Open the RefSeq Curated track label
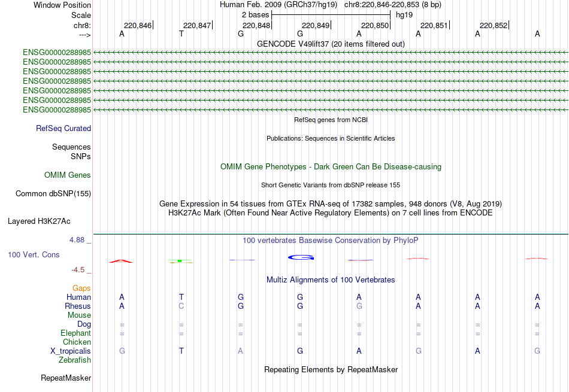569x392 pixels. pyautogui.click(x=63, y=128)
